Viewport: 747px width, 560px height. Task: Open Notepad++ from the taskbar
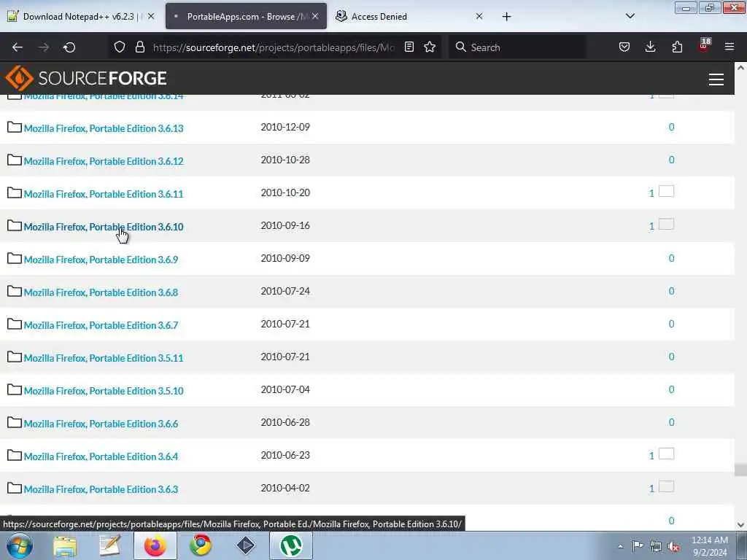110,545
